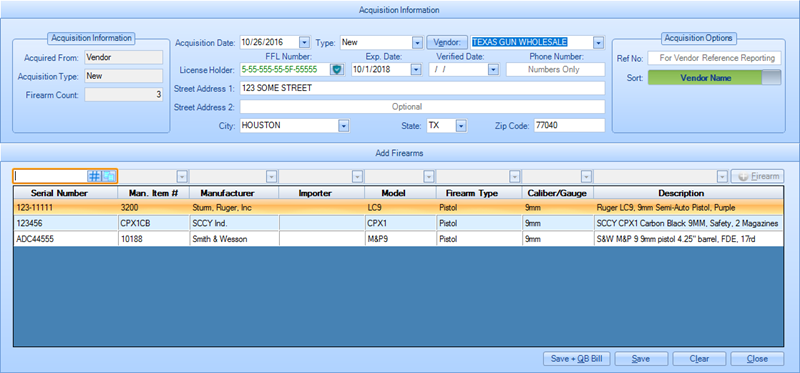Select row with serial 123456
800x373 pixels.
(x=398, y=223)
